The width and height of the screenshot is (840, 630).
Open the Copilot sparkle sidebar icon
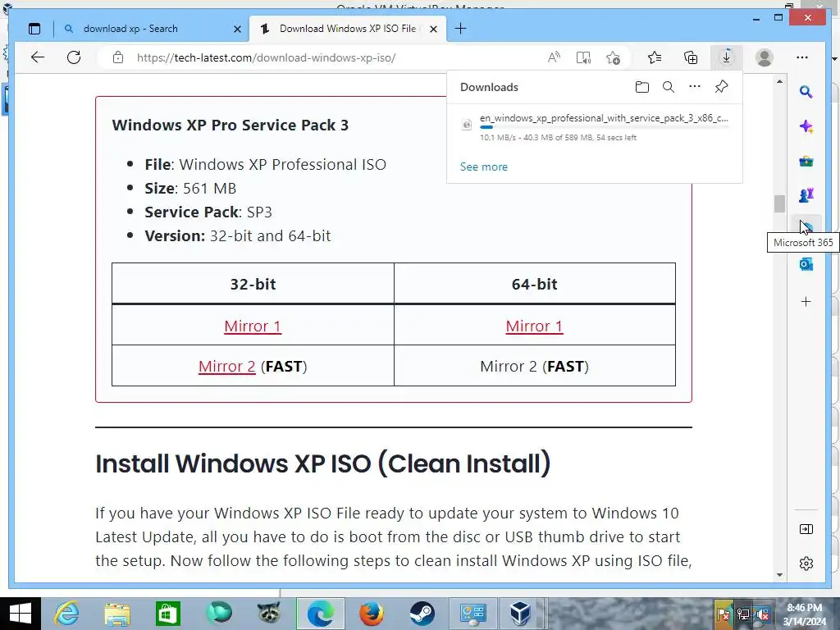pos(806,127)
